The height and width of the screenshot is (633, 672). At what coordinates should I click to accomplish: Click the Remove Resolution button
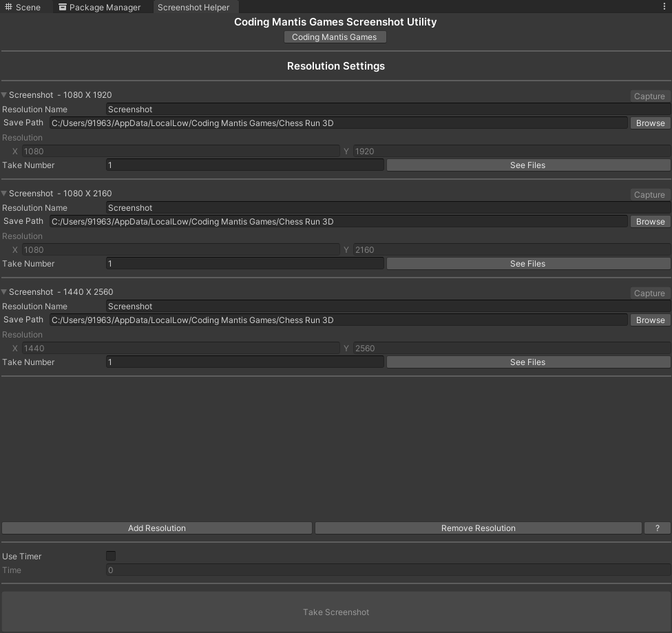[x=478, y=528]
